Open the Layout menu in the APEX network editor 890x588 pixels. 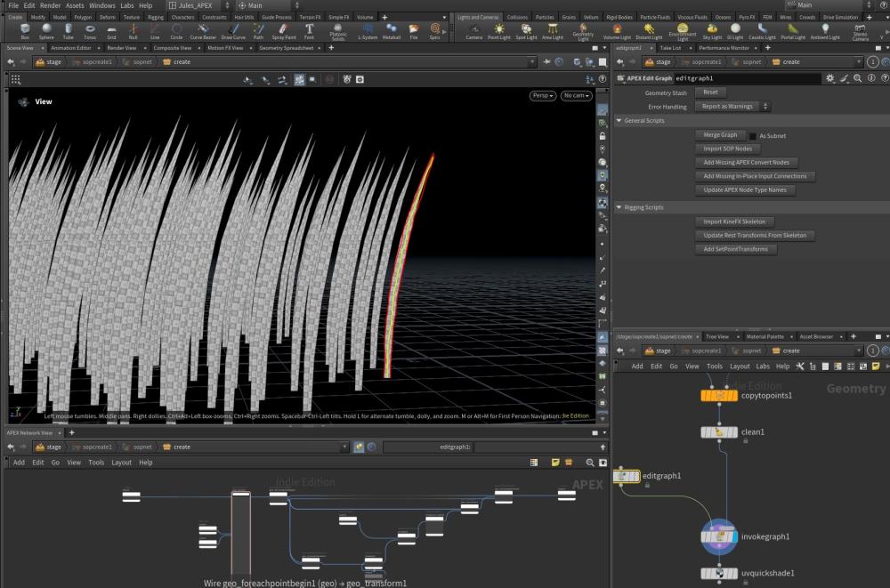coord(121,463)
